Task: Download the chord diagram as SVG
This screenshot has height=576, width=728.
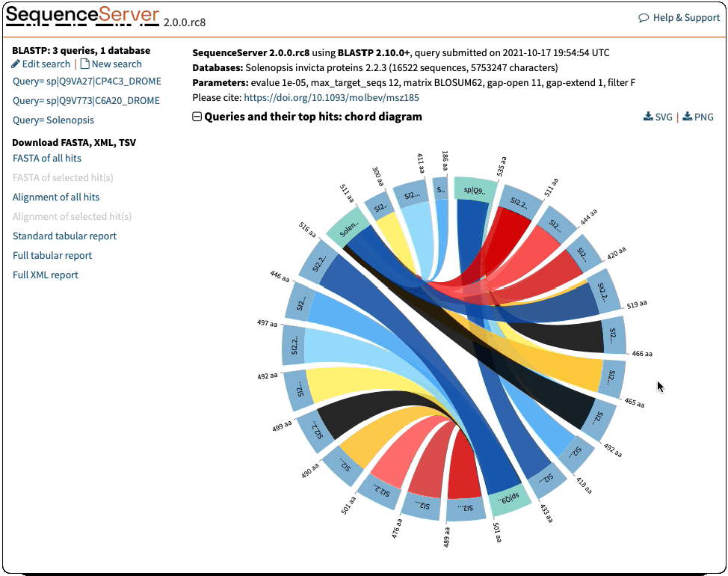Action: pos(648,117)
